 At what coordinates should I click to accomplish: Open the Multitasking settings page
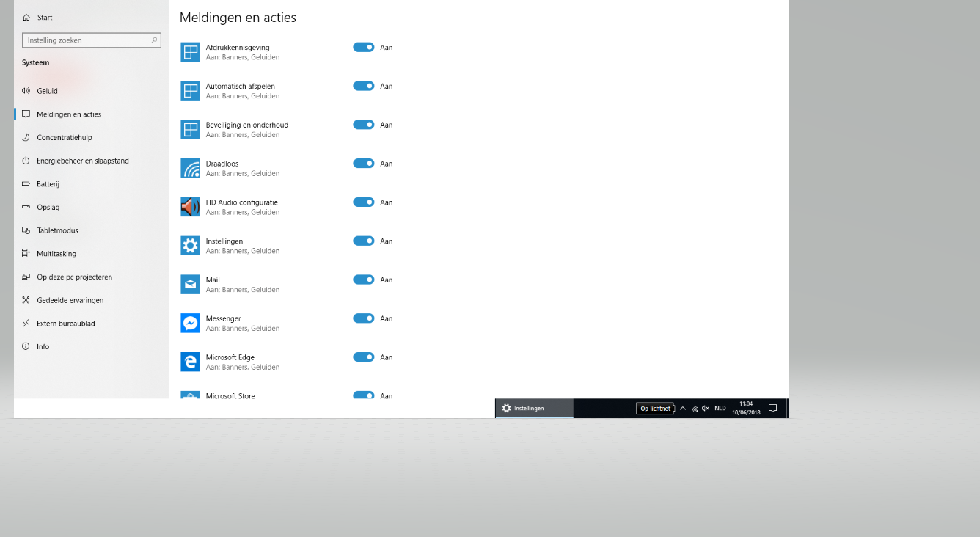coord(91,254)
